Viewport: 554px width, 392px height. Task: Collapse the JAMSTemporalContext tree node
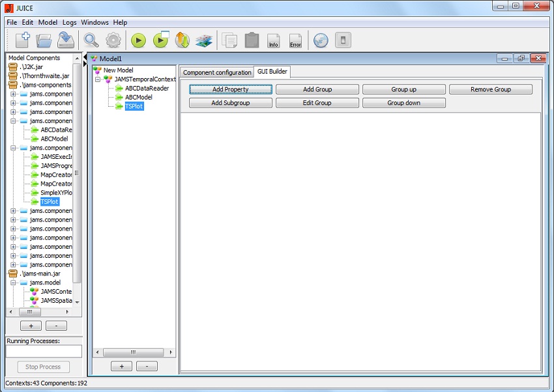coord(98,79)
